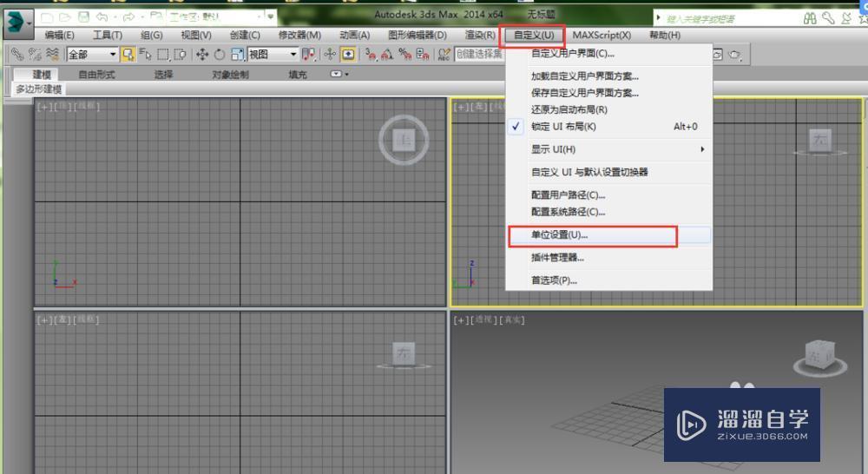Select the Link tool chain icon
Screen dimensions: 868x474
pos(17,55)
